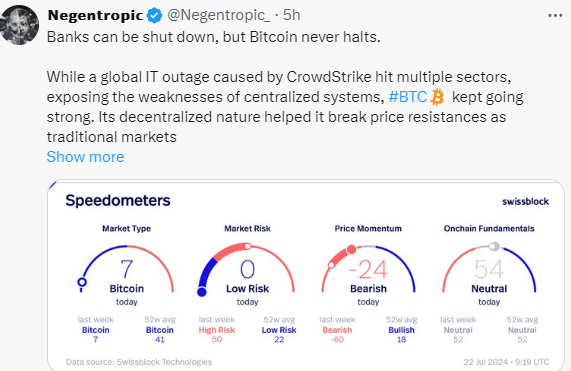The width and height of the screenshot is (571, 371).
Task: Click the Market Type gauge knob
Action: point(82,282)
